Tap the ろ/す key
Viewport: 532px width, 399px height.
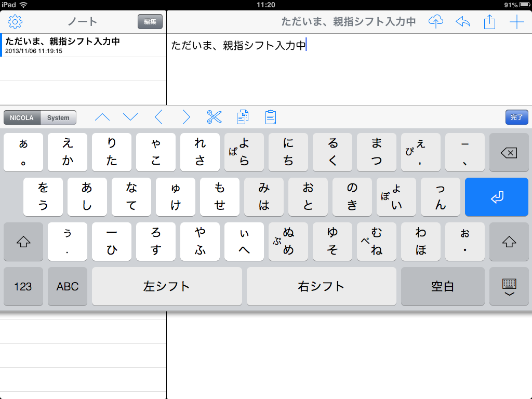(x=156, y=242)
